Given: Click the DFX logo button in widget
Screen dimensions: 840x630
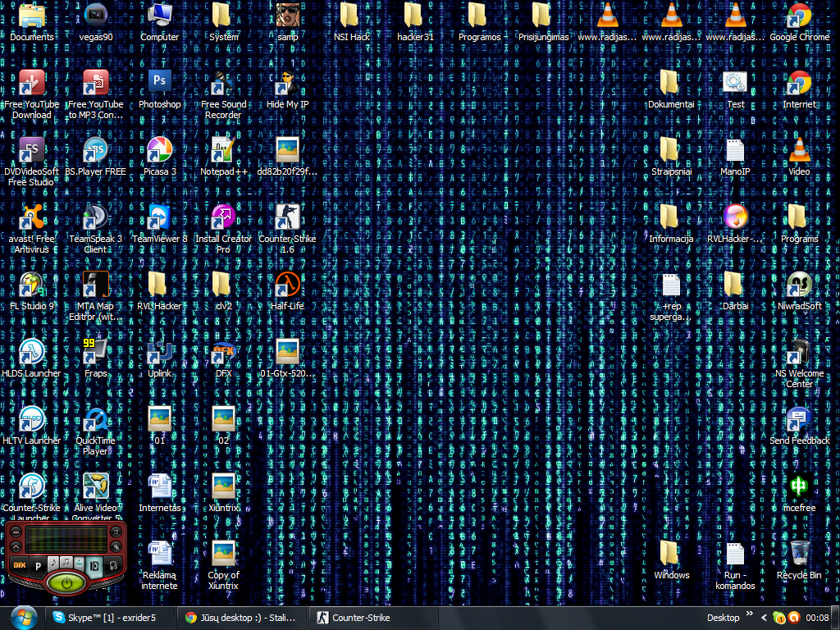Looking at the screenshot, I should pos(20,565).
